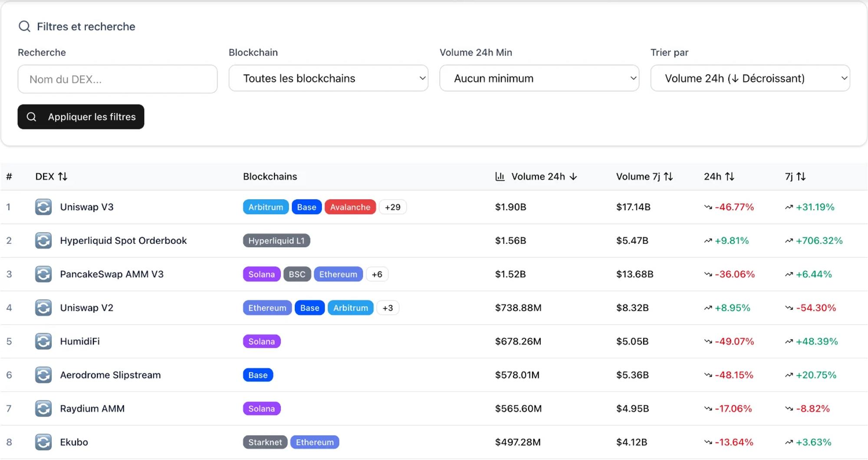Sort by the DEX column header
The width and height of the screenshot is (868, 460).
(x=51, y=177)
